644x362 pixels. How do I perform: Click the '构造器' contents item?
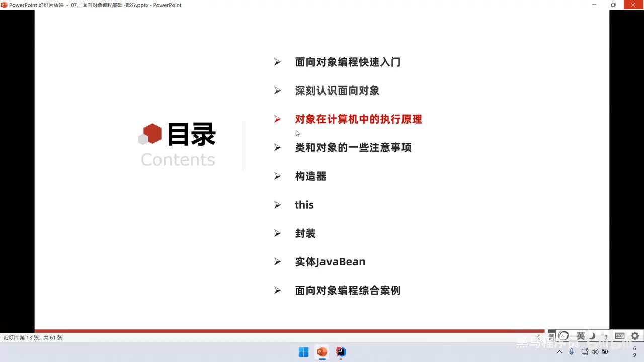click(x=310, y=176)
